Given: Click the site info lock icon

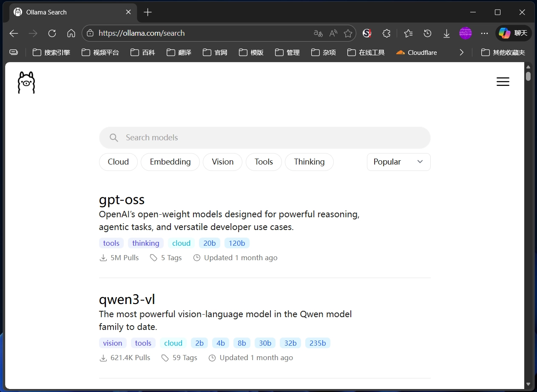Looking at the screenshot, I should point(90,33).
